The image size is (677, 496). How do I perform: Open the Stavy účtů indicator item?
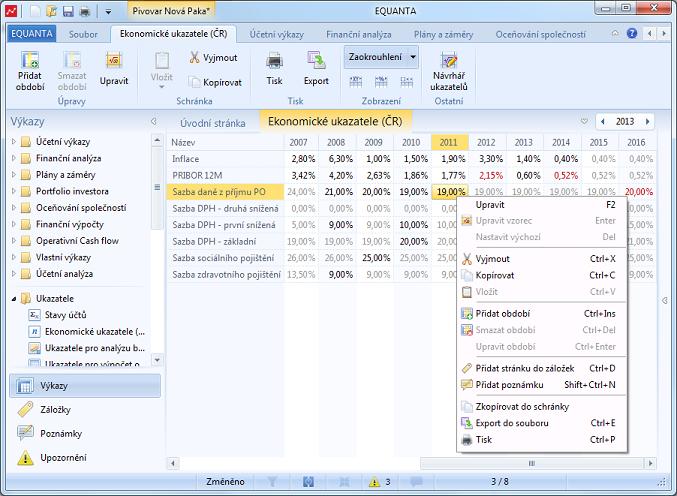pos(65,315)
